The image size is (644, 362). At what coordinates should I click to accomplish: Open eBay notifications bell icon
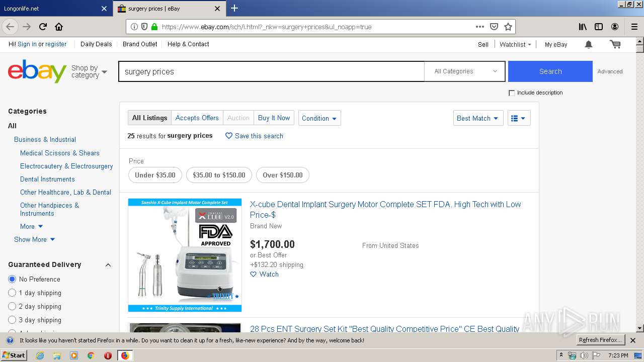pyautogui.click(x=589, y=44)
